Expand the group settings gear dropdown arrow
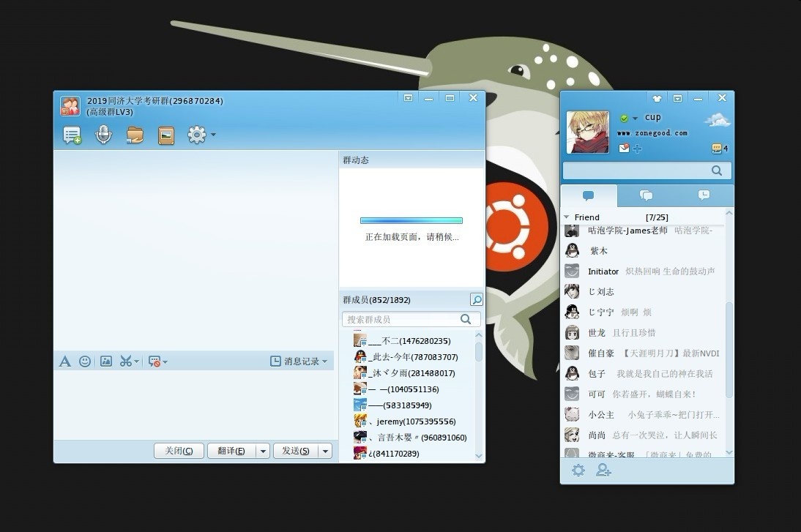 214,135
